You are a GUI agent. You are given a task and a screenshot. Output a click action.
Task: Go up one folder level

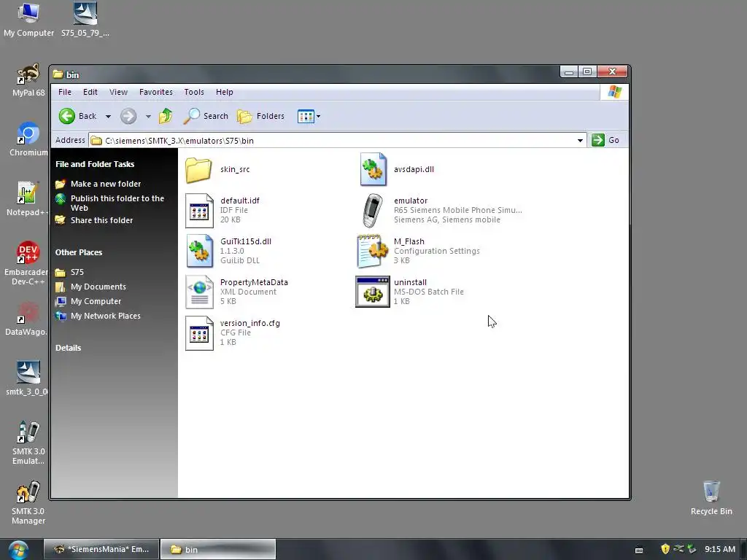point(166,116)
